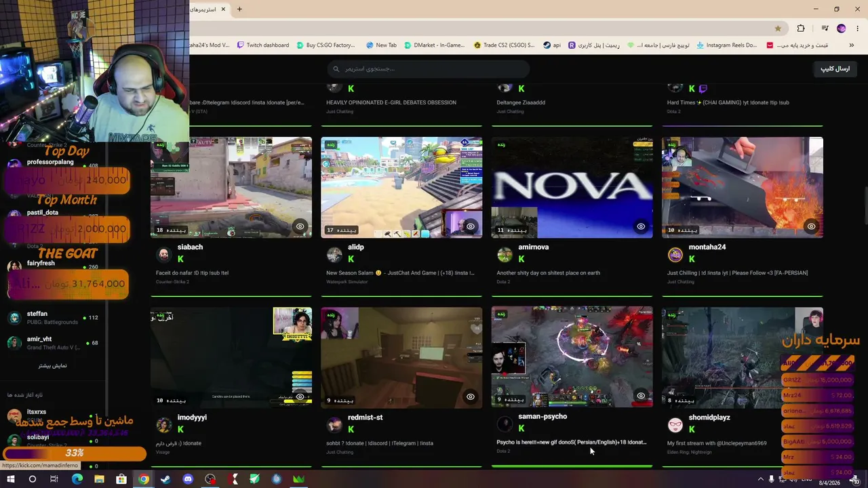Viewport: 868px width, 488px height.
Task: Open Microsoft Edge from the taskbar
Action: click(77, 479)
